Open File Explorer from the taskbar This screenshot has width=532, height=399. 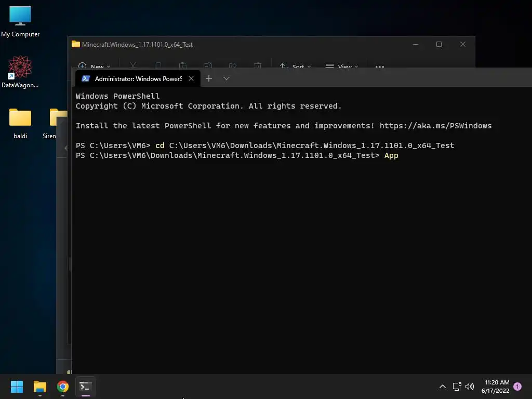(x=39, y=387)
